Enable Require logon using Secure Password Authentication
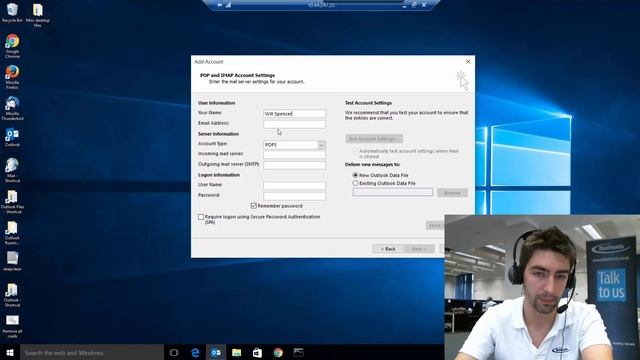The image size is (640, 360). click(x=201, y=217)
